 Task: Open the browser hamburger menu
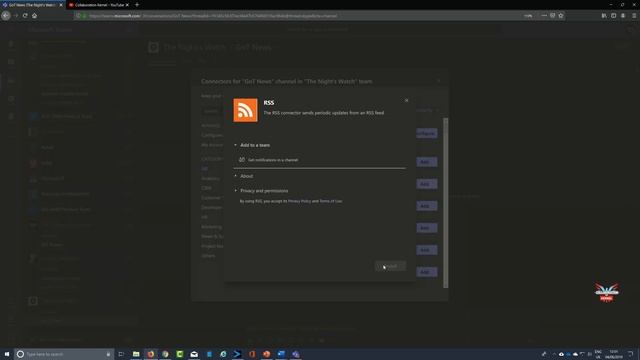(x=634, y=16)
